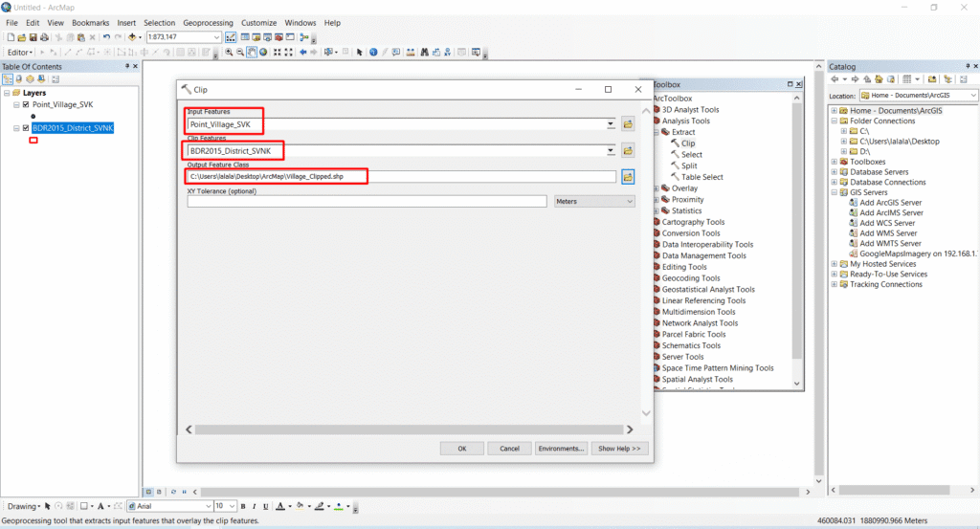The image size is (980, 529).
Task: Click OK in the Clip dialog
Action: [x=462, y=449]
